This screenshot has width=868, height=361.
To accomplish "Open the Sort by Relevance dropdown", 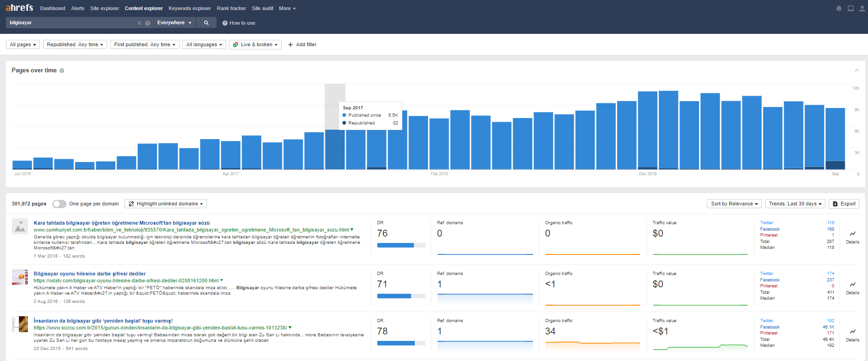I will pyautogui.click(x=734, y=204).
